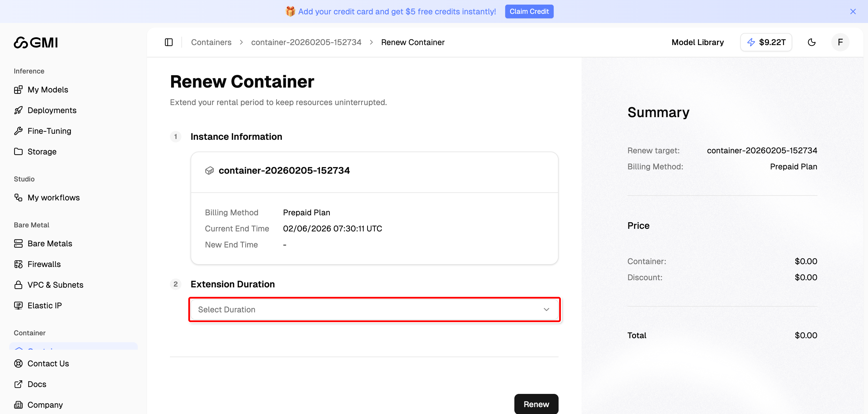Image resolution: width=868 pixels, height=414 pixels.
Task: Go to Containers via breadcrumb
Action: [211, 42]
